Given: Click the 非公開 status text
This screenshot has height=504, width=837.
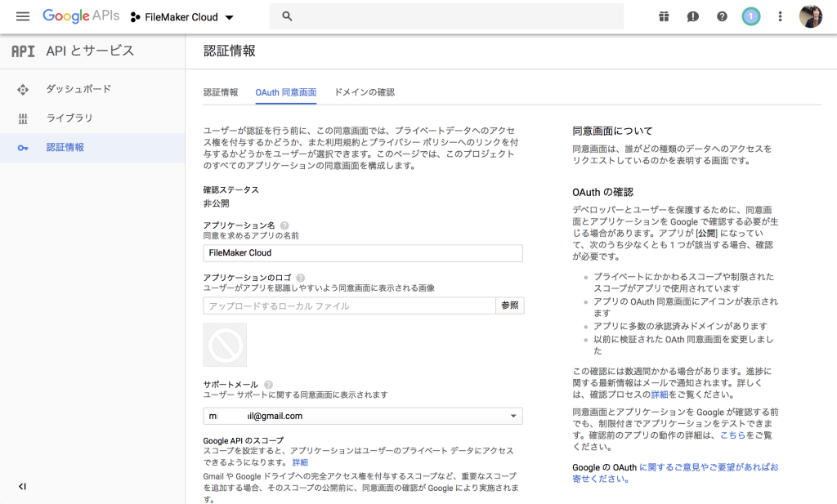Looking at the screenshot, I should (x=216, y=203).
